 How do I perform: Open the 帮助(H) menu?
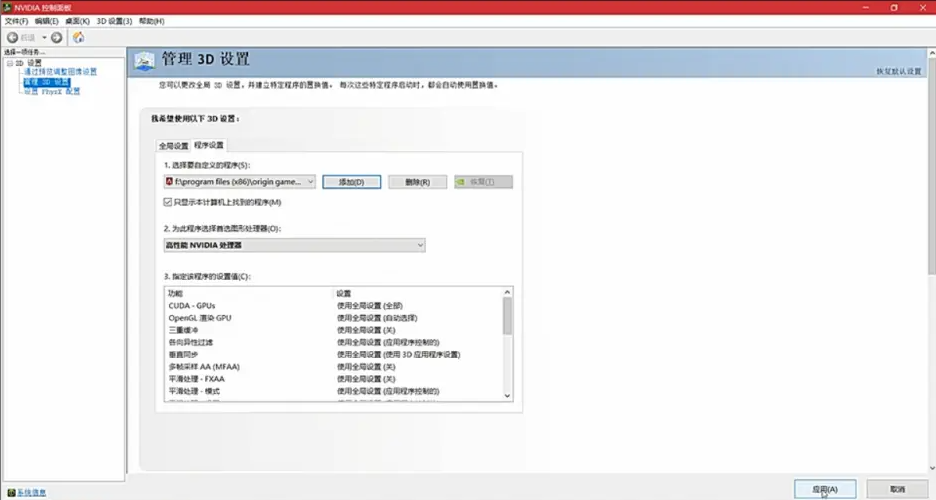tap(152, 21)
